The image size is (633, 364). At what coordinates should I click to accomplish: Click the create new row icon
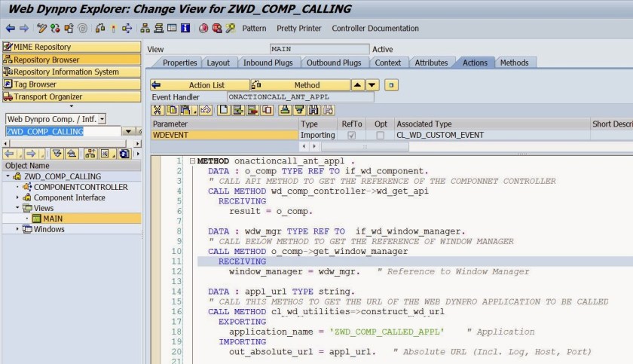[224, 111]
